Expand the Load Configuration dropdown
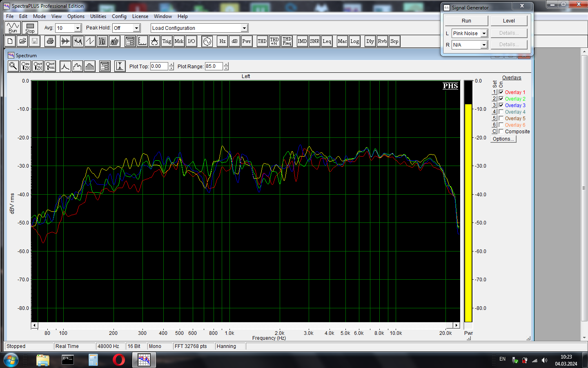 pos(244,28)
